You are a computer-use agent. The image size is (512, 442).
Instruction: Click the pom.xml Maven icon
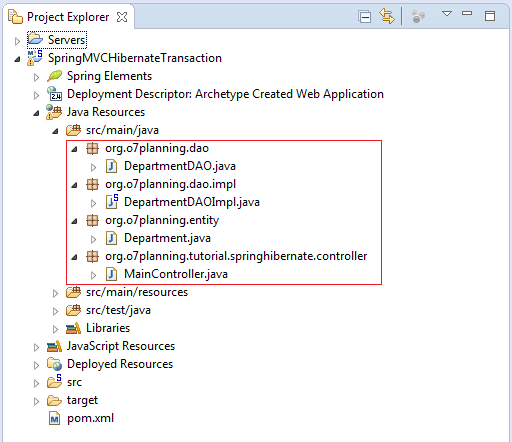[x=54, y=418]
